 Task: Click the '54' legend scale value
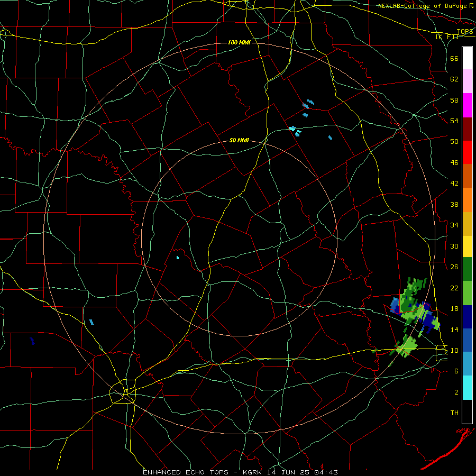454,121
